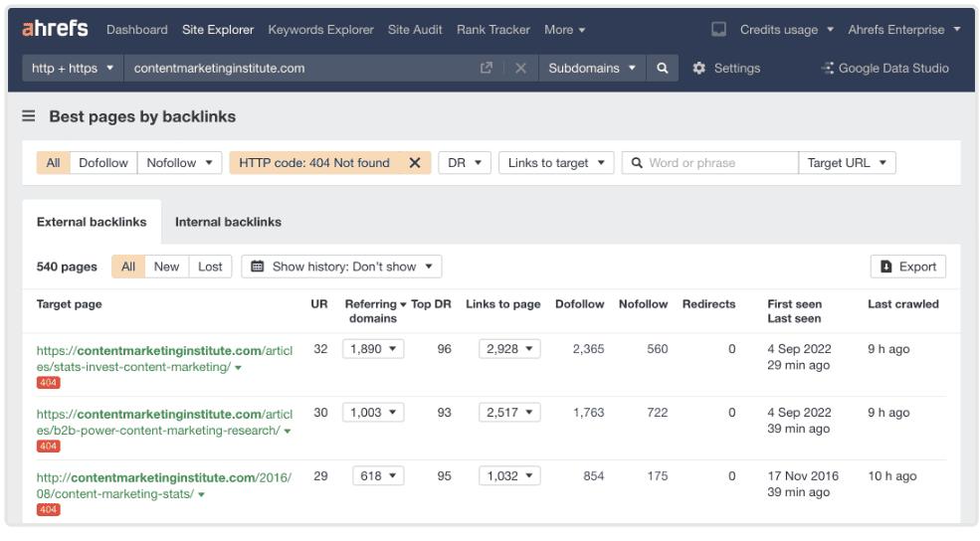Viewport: 980px width, 541px height.
Task: Open the hamburger menu beside Best pages
Action: [29, 116]
